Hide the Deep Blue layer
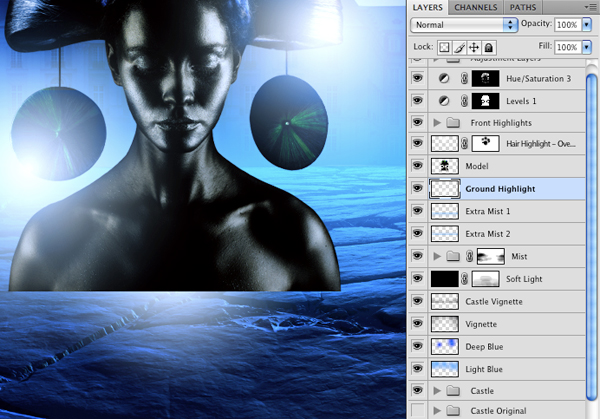The image size is (600, 419). (x=417, y=346)
